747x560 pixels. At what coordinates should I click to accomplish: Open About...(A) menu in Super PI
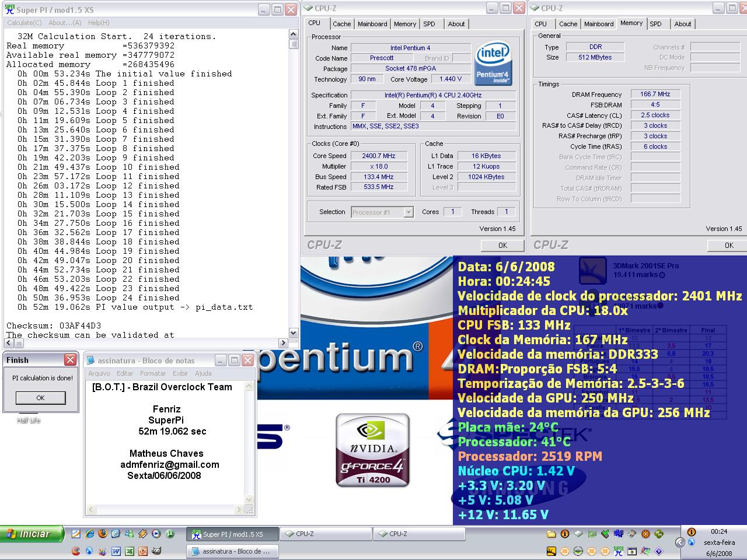point(65,23)
